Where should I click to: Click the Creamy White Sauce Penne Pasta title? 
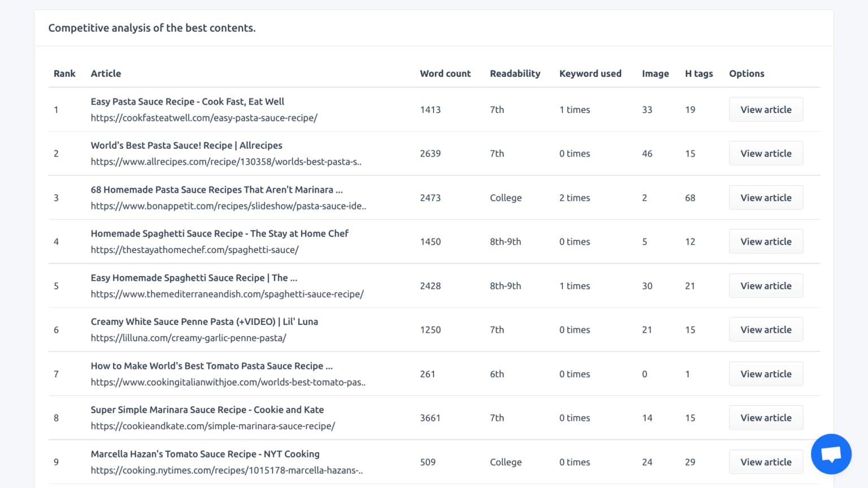[204, 322]
